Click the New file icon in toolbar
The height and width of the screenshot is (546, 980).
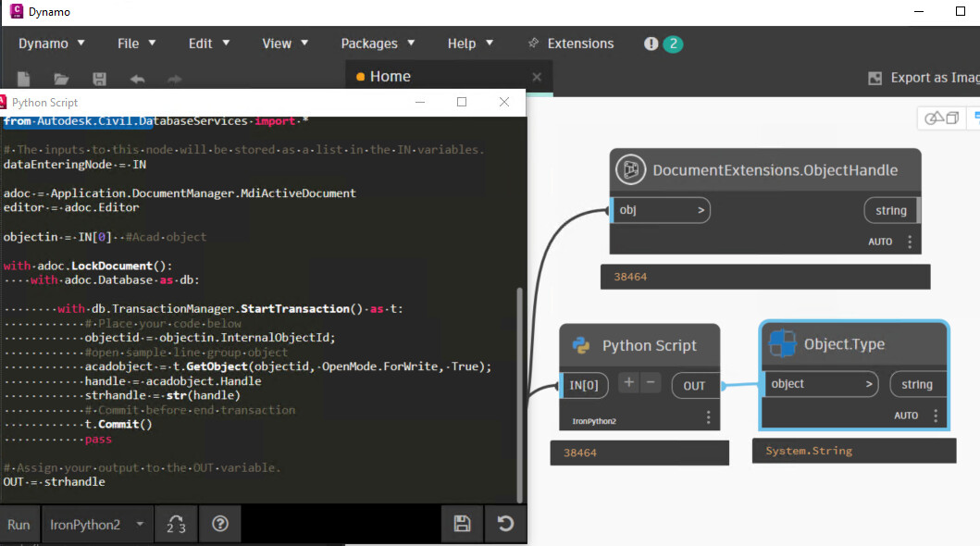[x=24, y=79]
